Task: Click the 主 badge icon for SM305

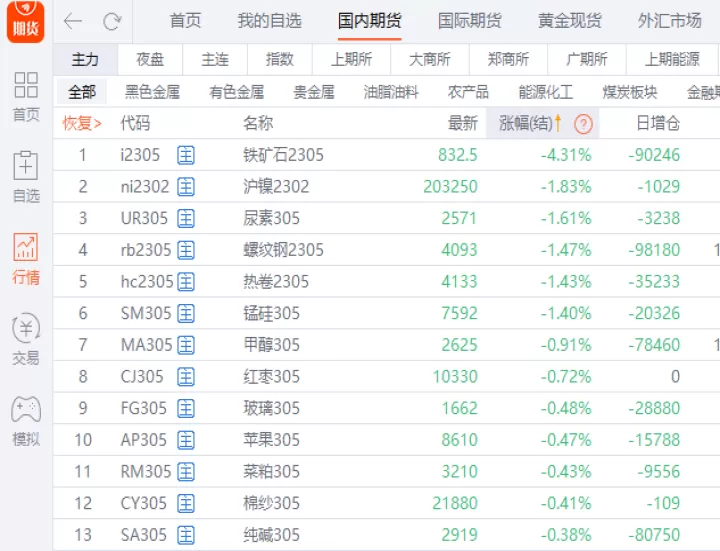Action: 186,314
